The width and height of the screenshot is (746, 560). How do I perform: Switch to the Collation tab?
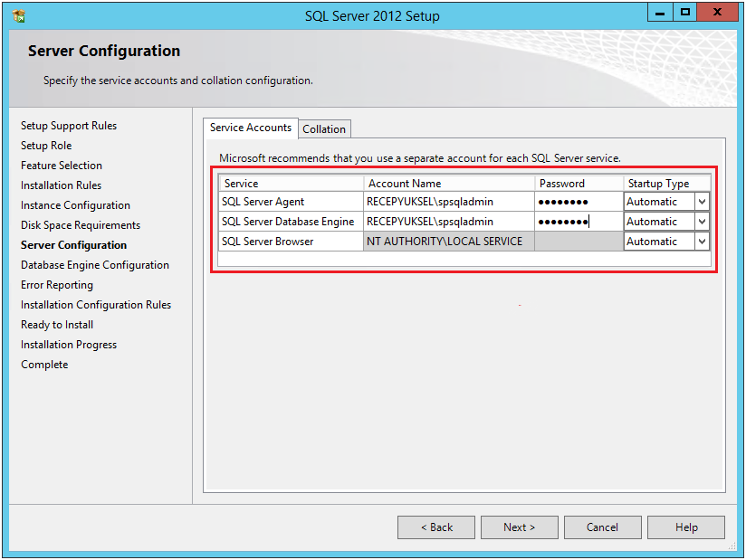(x=324, y=128)
